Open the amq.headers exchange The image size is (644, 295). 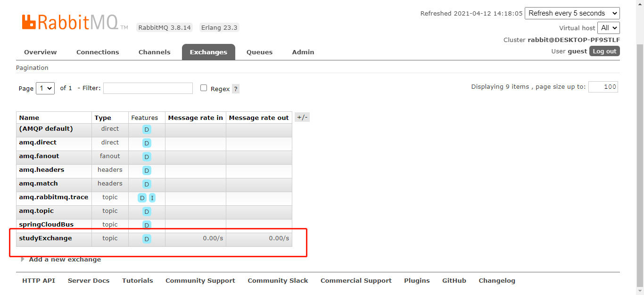41,169
